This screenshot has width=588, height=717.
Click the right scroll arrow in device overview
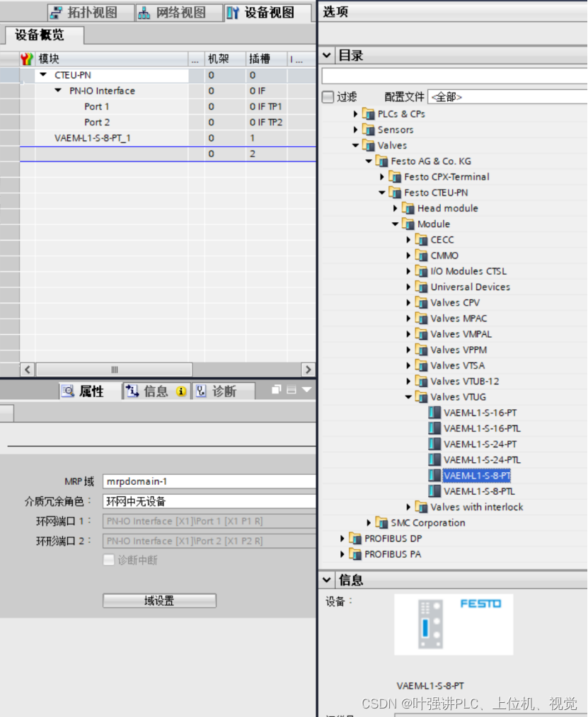(309, 369)
